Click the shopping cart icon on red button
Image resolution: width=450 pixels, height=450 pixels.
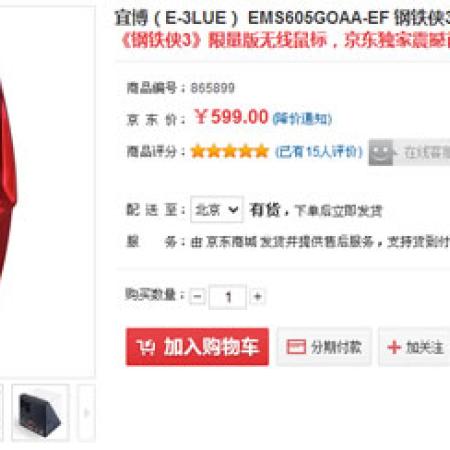pos(145,347)
